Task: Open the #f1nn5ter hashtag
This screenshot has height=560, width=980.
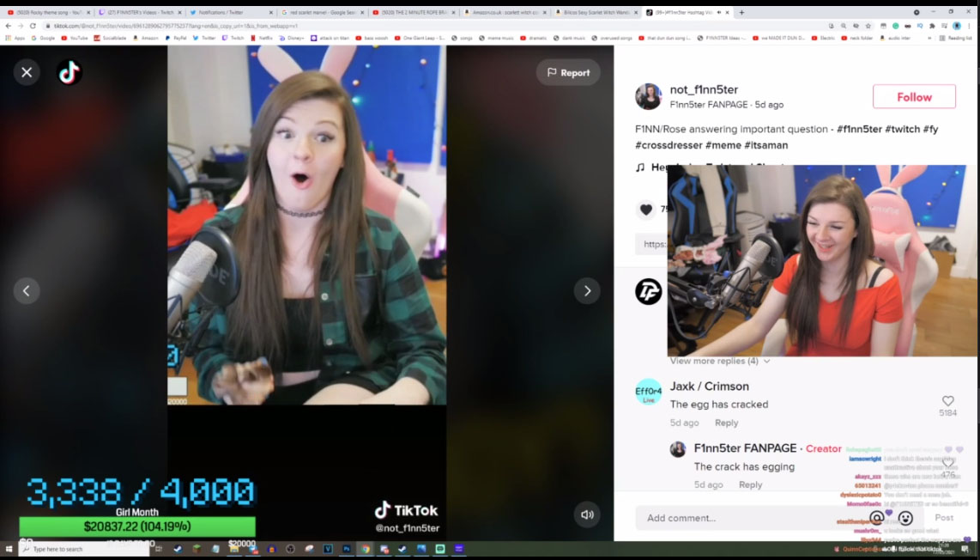Action: pyautogui.click(x=859, y=129)
